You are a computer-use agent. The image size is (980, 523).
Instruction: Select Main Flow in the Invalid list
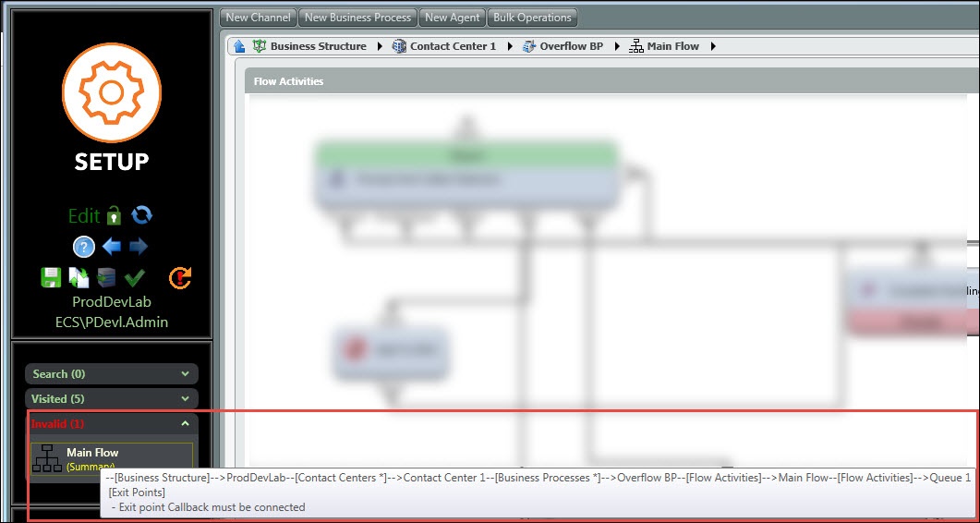[92, 453]
